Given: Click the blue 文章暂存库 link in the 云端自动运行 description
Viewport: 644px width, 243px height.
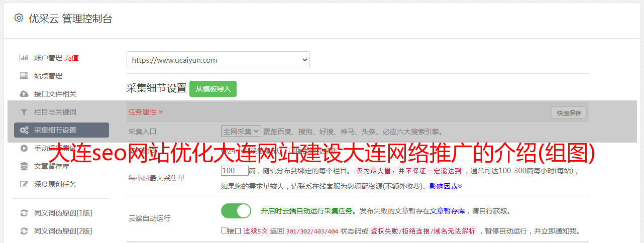Looking at the screenshot, I should click(447, 211).
